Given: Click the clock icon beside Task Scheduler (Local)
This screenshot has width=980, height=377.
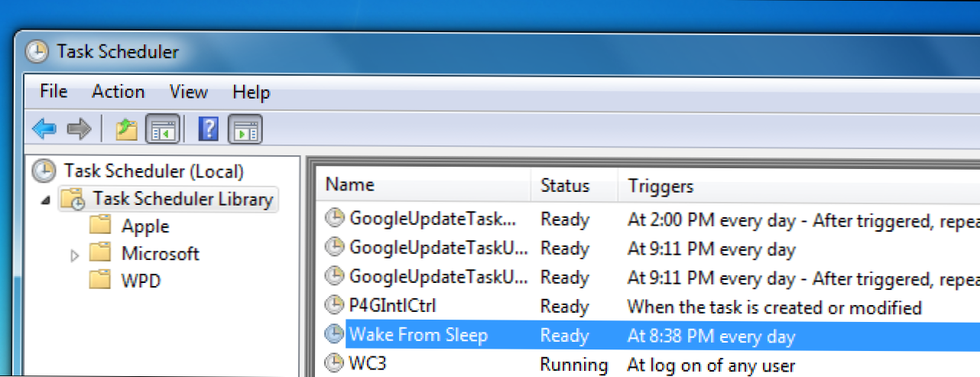Looking at the screenshot, I should (44, 171).
